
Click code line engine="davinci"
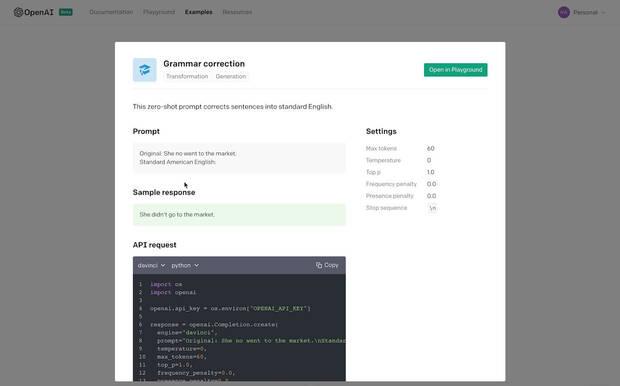point(187,333)
